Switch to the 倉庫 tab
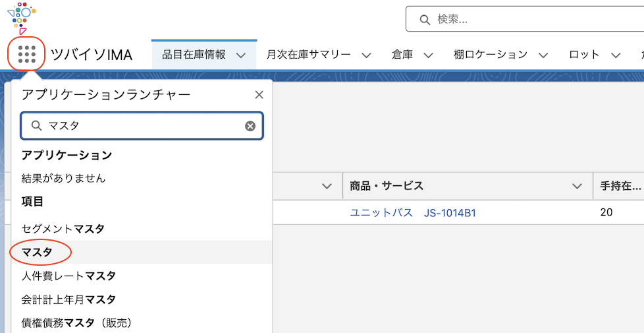 402,55
